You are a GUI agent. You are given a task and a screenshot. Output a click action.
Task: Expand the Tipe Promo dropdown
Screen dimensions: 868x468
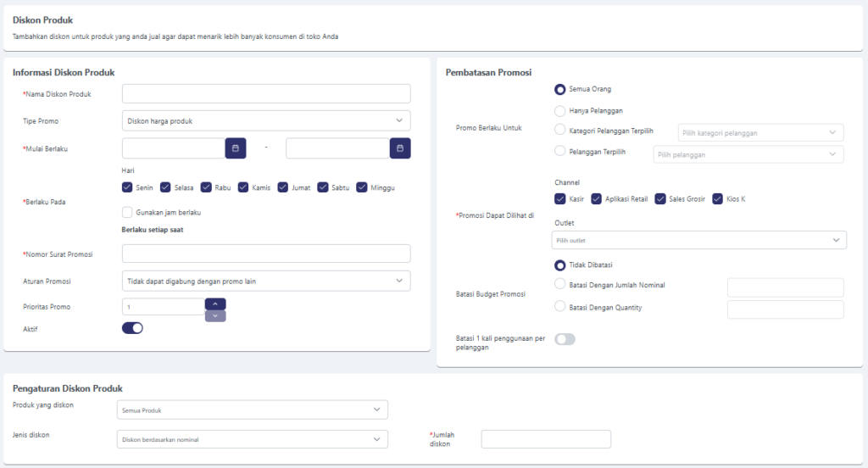tap(266, 121)
